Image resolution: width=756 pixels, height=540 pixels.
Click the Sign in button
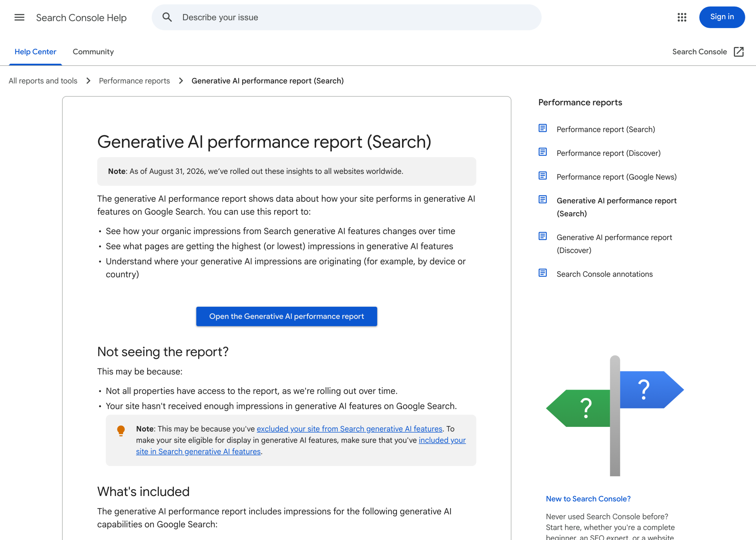pos(722,17)
